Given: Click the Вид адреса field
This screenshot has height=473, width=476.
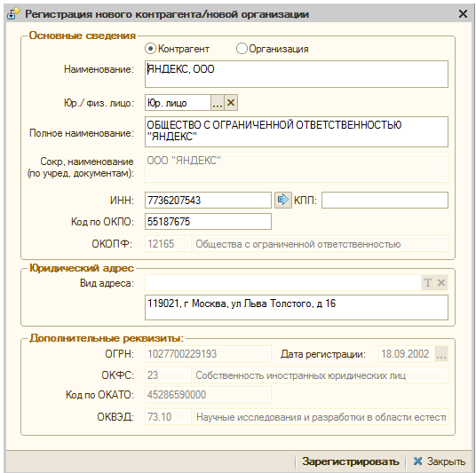Looking at the screenshot, I should [x=283, y=283].
